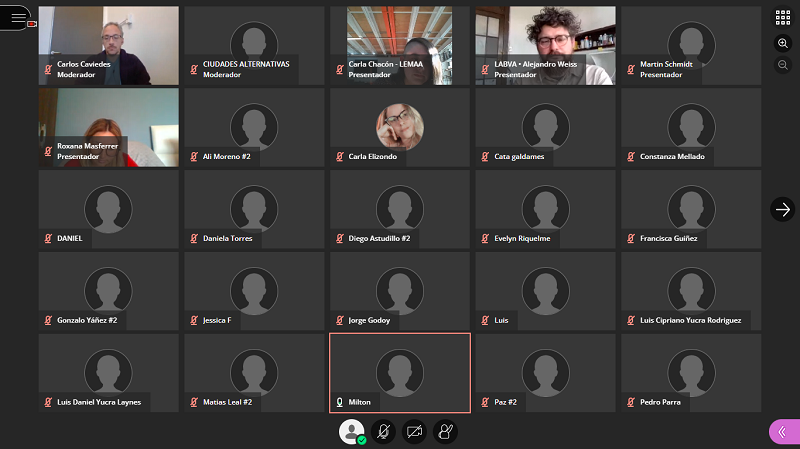Screen dimensions: 800x449
Task: Click muted mic icon beside DANIEL
Action: [x=48, y=238]
